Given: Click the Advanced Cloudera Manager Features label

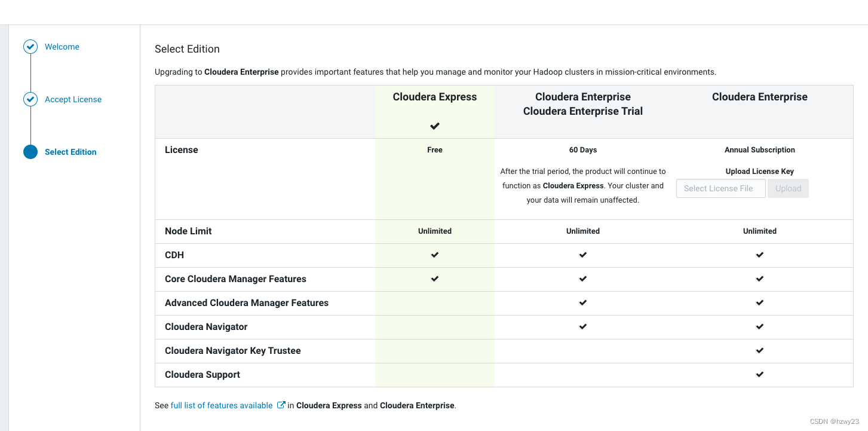Looking at the screenshot, I should tap(247, 303).
